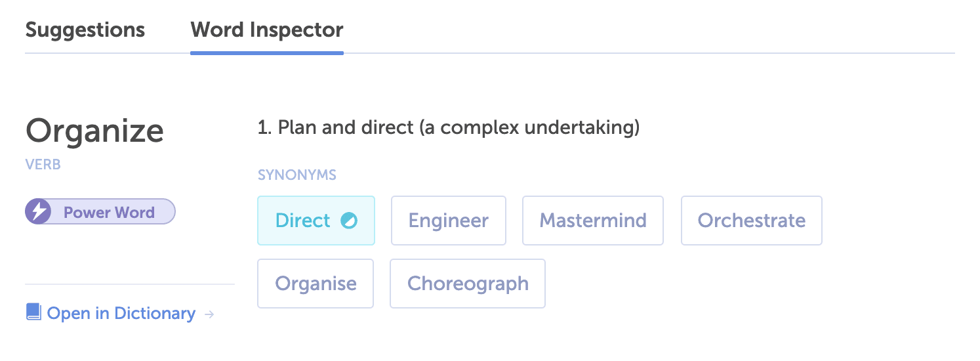Open the word in Dictionary link
This screenshot has width=980, height=361.
121,314
